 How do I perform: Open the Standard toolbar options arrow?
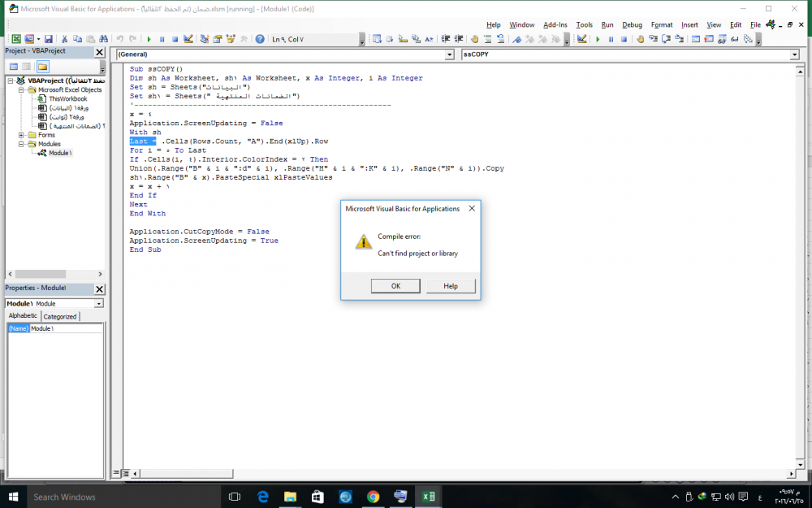pos(362,39)
